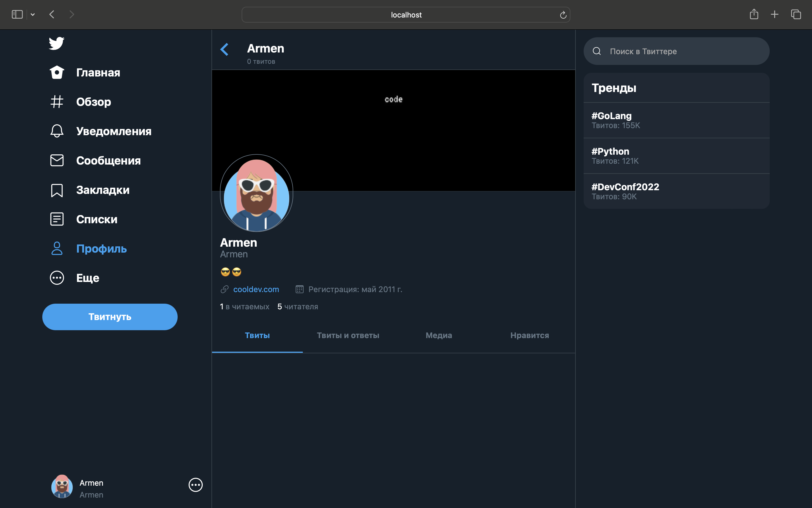Click the Тренды heading
Viewport: 812px width, 508px height.
[x=614, y=88]
